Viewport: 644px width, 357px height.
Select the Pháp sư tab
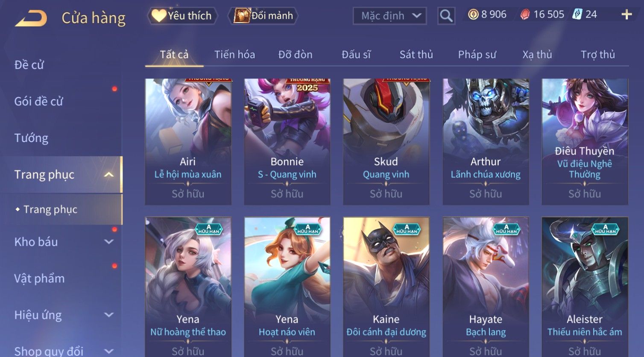coord(477,55)
